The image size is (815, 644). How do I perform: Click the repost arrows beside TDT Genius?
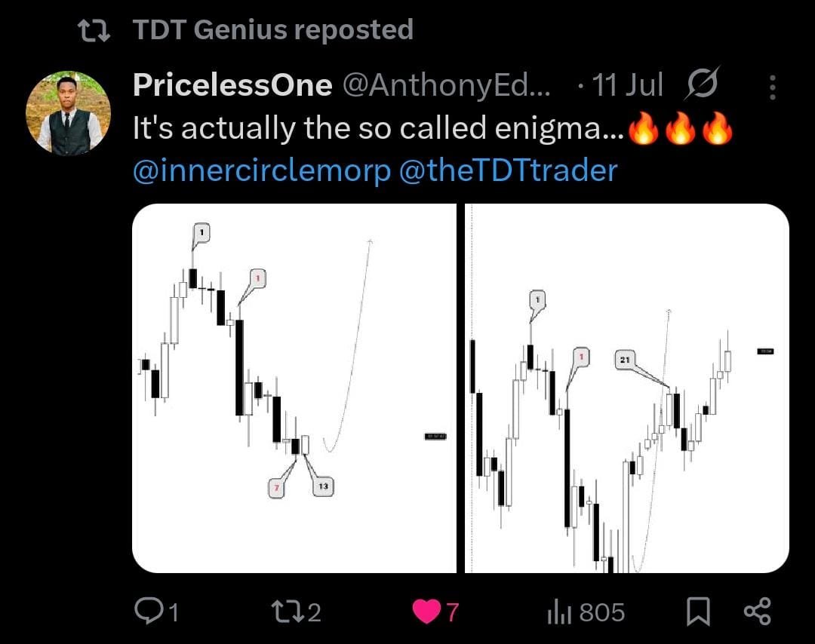click(96, 30)
